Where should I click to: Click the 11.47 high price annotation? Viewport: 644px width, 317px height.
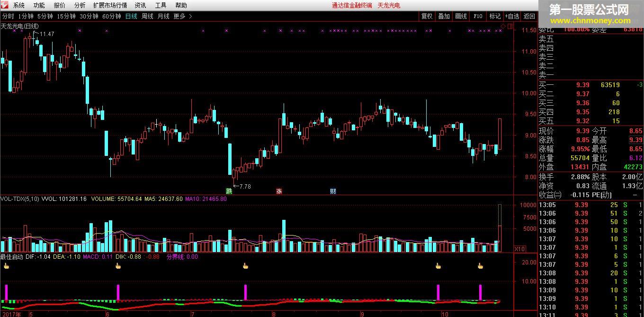coord(47,34)
